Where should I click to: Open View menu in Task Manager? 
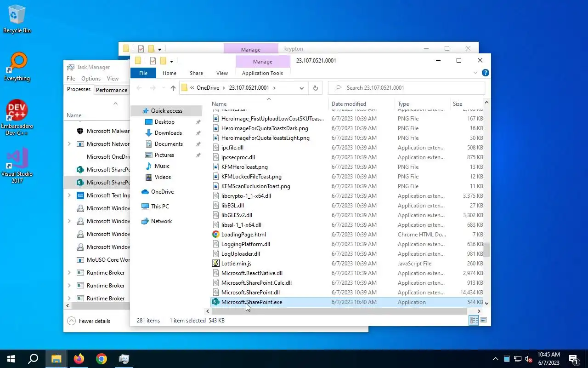(x=113, y=79)
